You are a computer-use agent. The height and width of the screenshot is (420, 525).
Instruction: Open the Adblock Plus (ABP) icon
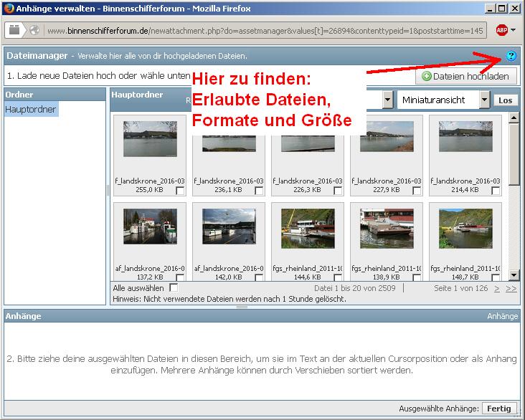(x=501, y=31)
